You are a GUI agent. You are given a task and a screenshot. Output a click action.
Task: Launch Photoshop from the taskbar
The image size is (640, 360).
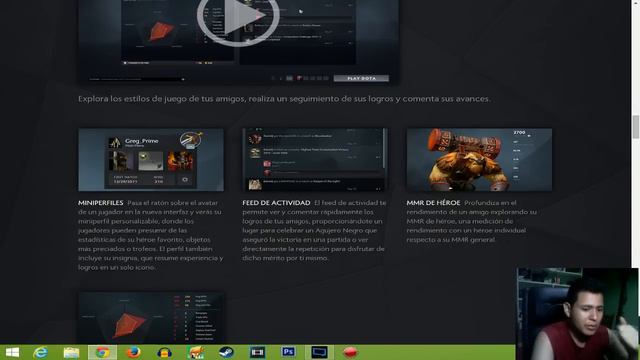point(288,352)
